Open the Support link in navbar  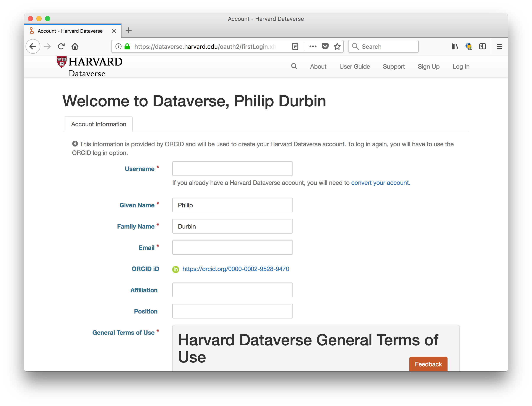(x=394, y=67)
